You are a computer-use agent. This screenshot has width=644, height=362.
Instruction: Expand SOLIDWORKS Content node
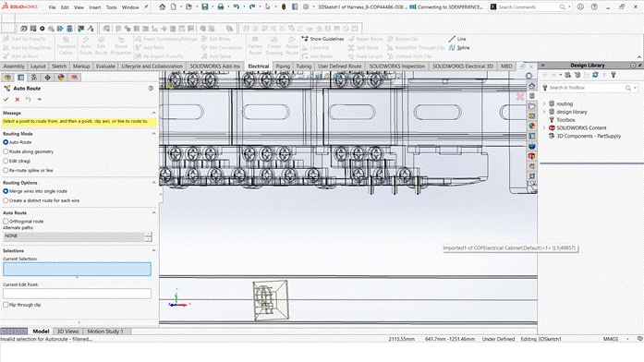click(x=544, y=128)
